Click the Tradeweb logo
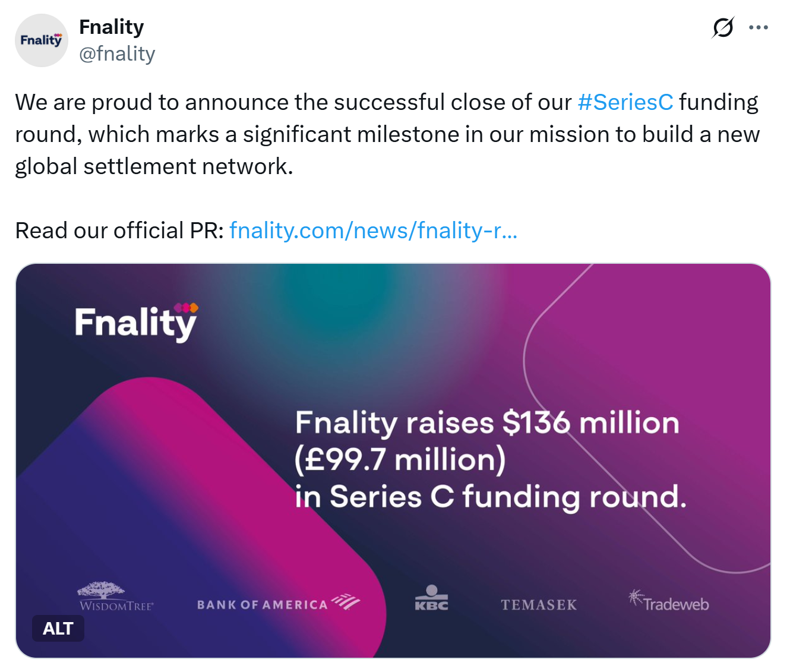The width and height of the screenshot is (790, 672). click(669, 601)
